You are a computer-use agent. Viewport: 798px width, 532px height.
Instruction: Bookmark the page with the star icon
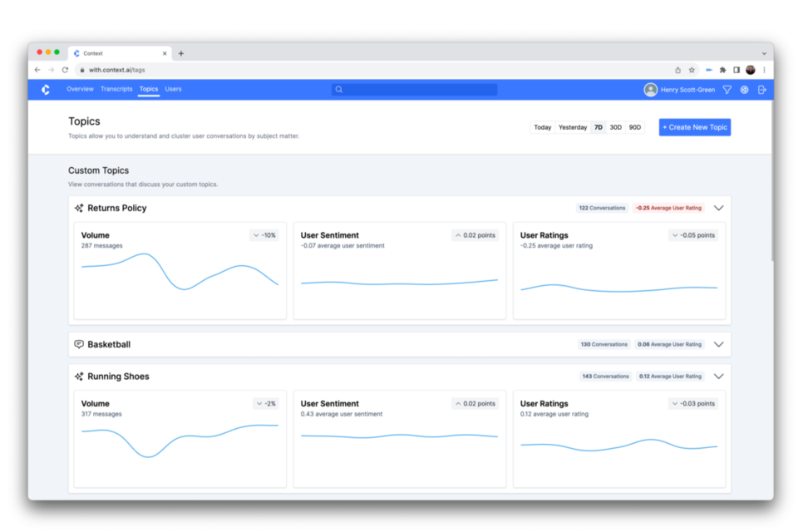click(x=692, y=70)
